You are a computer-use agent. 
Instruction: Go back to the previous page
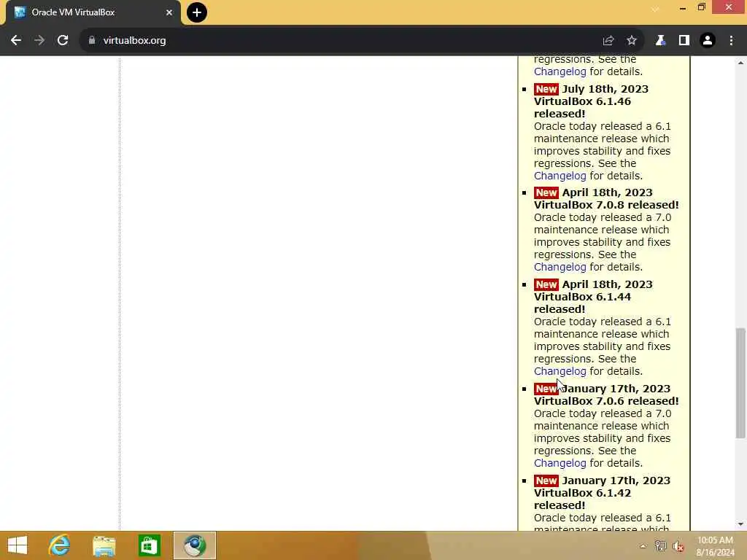click(x=16, y=41)
